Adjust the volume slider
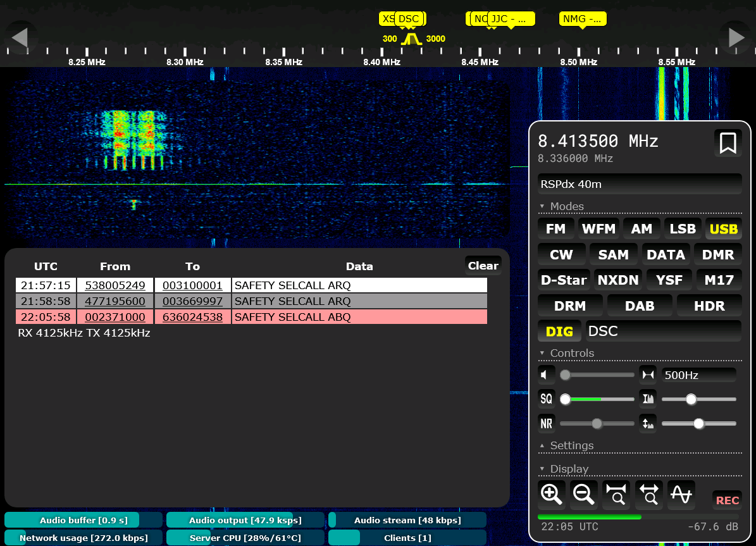The height and width of the screenshot is (546, 756). pyautogui.click(x=597, y=375)
